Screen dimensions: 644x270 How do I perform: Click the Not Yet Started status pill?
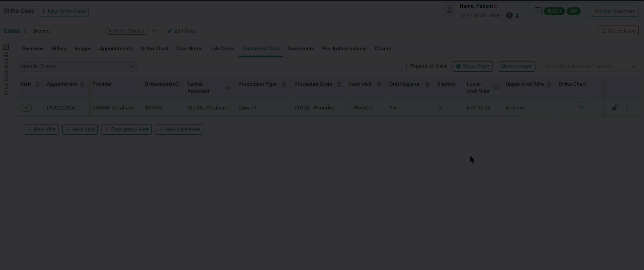127,31
